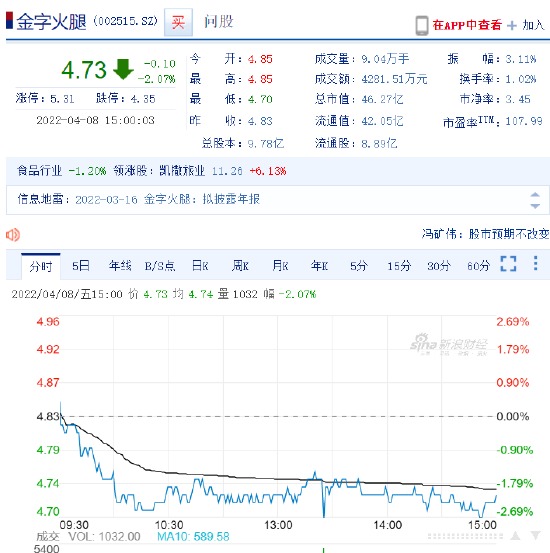
Task: Click the MA10: 589.58 indicator label
Action: pos(193,537)
